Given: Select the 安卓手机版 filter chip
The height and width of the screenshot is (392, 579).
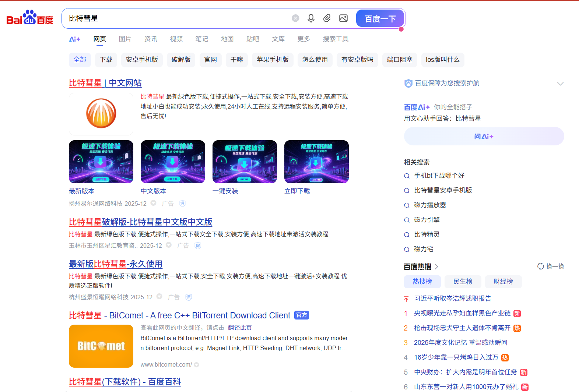Looking at the screenshot, I should [x=142, y=60].
